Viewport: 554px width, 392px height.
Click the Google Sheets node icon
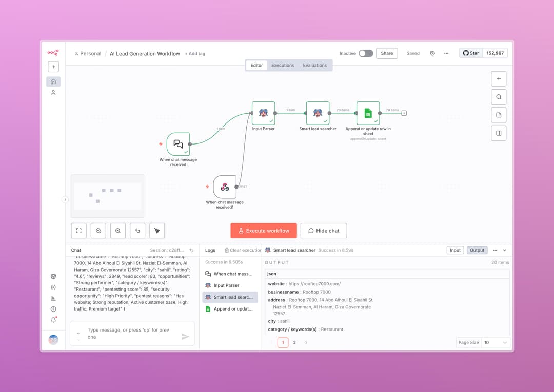click(x=368, y=113)
